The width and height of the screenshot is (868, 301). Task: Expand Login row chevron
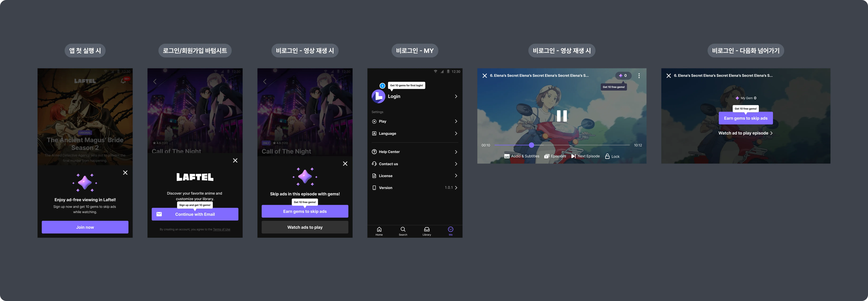point(456,96)
